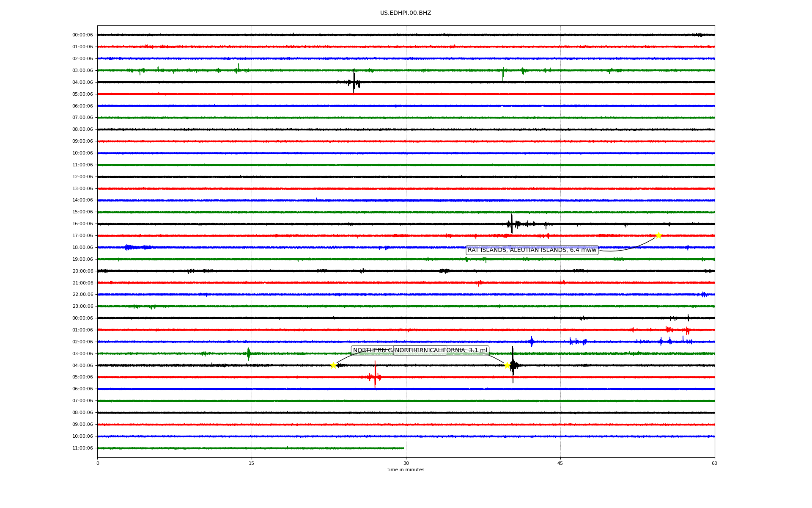Click the 0 tick on the time axis

click(x=98, y=463)
